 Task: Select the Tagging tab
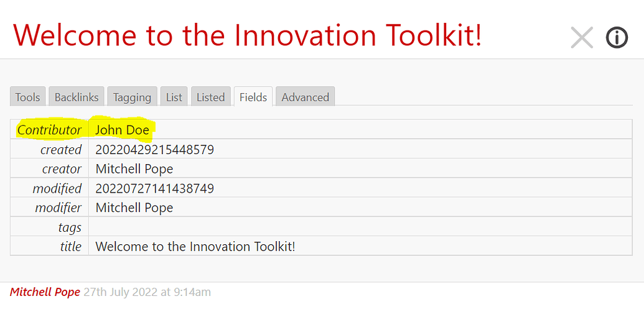[x=133, y=97]
